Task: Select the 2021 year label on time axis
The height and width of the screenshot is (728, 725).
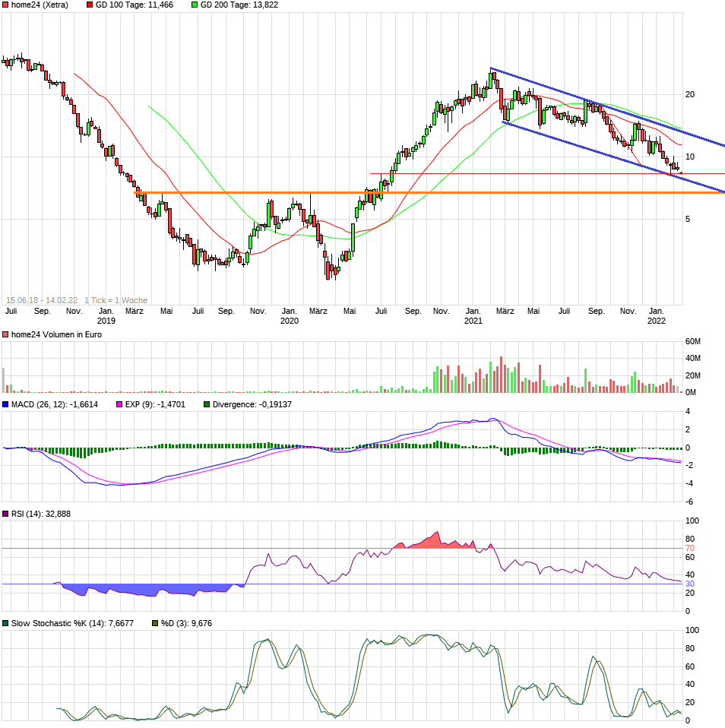Action: click(473, 321)
